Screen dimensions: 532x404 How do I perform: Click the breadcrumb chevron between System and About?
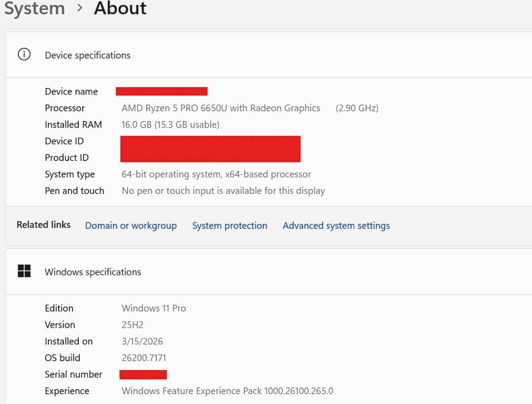(80, 7)
